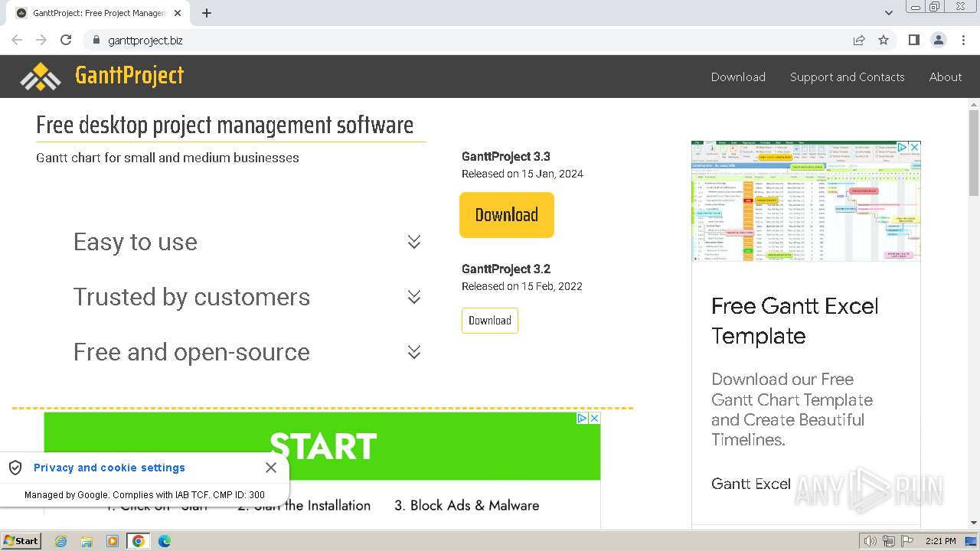The height and width of the screenshot is (551, 980).
Task: Click the GanttProject logo icon
Action: pyautogui.click(x=40, y=77)
